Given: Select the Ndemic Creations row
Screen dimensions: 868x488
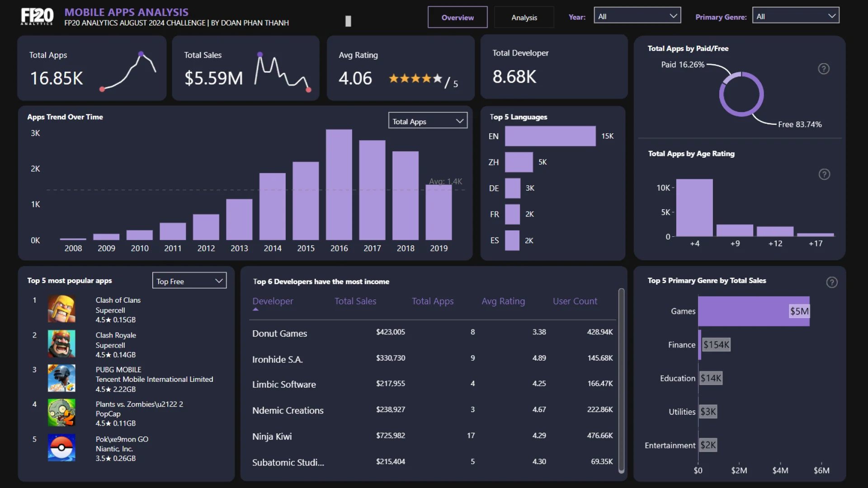Looking at the screenshot, I should pos(433,410).
